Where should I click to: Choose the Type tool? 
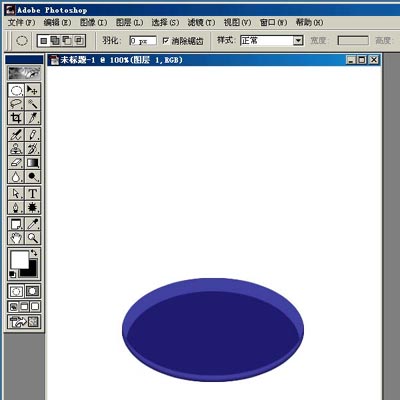[32, 193]
